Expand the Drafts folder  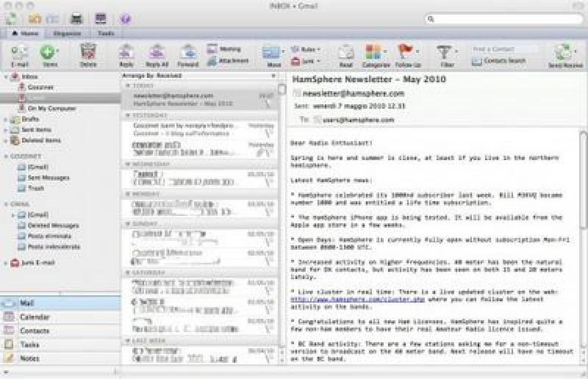pos(5,119)
